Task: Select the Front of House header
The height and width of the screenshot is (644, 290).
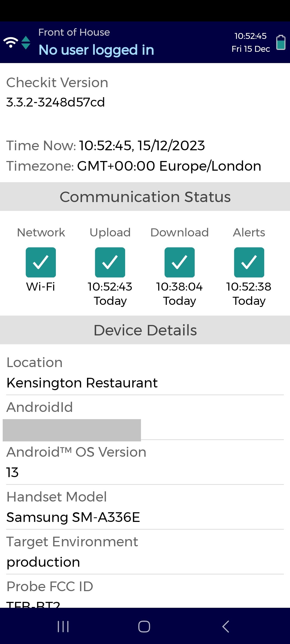Action: point(74,32)
